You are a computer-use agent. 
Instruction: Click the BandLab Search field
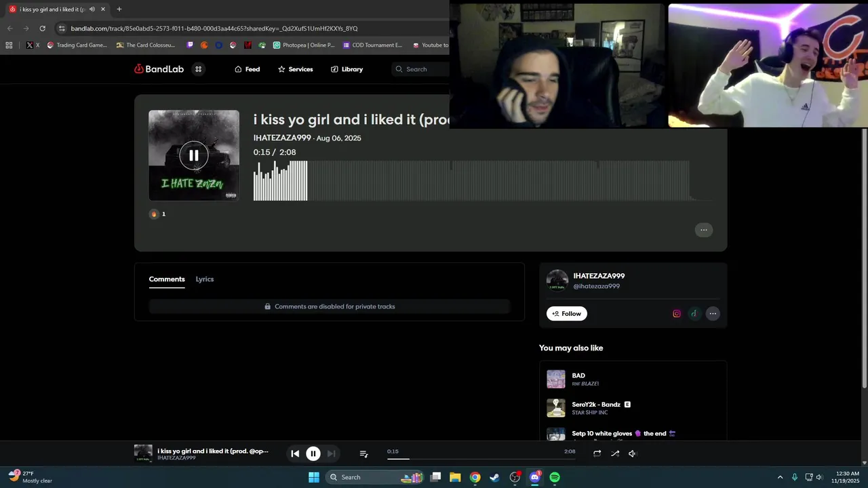pyautogui.click(x=420, y=69)
